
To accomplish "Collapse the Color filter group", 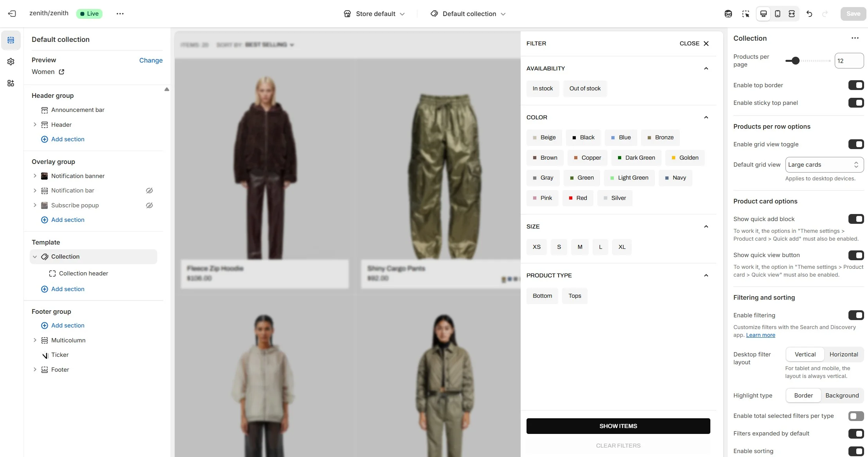I will click(706, 117).
